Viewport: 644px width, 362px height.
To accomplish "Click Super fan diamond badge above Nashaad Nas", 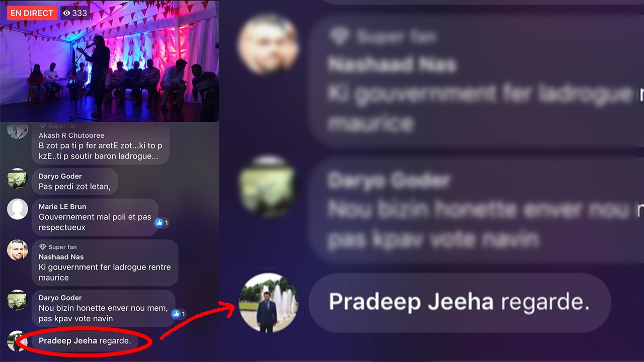I will pyautogui.click(x=43, y=247).
